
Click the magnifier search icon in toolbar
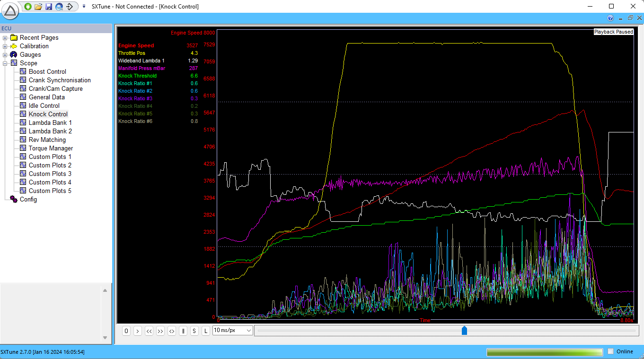(x=59, y=7)
